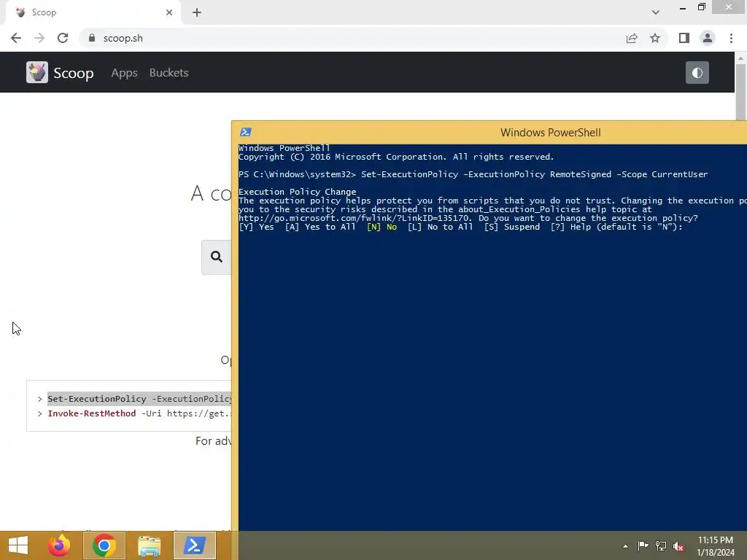Click the PowerShell title bar icon
747x560 pixels.
[x=246, y=133]
